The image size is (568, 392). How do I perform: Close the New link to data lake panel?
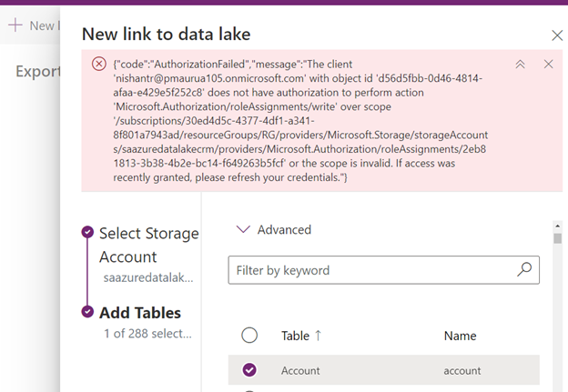click(557, 35)
